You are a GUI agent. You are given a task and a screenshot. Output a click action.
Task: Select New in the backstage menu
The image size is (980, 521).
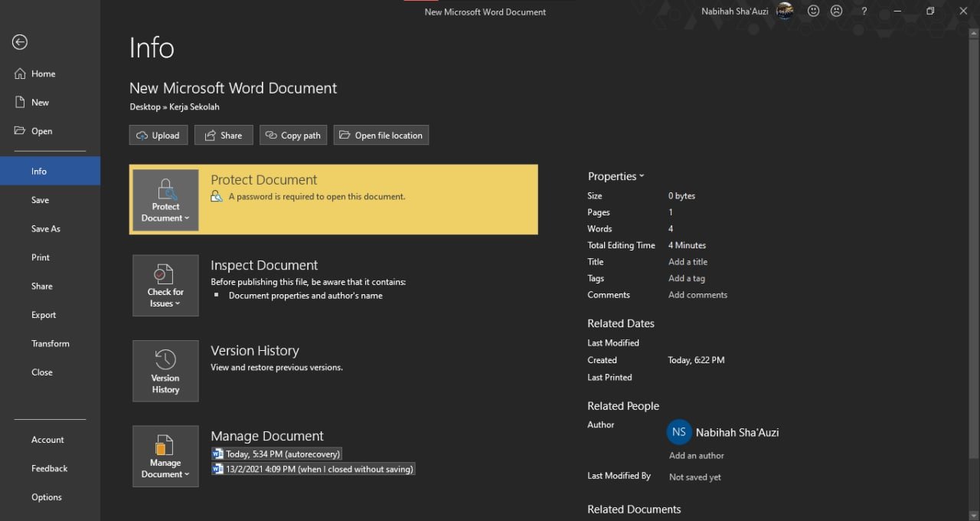pyautogui.click(x=50, y=102)
